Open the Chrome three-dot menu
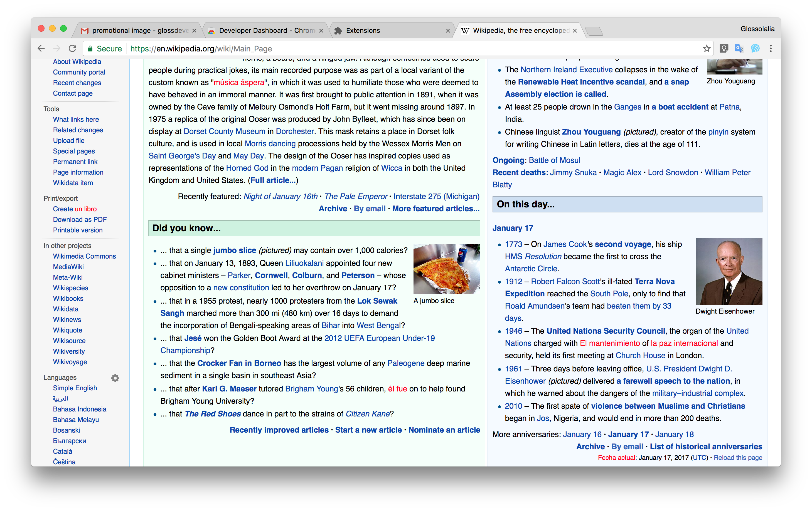The height and width of the screenshot is (511, 812). click(x=771, y=48)
